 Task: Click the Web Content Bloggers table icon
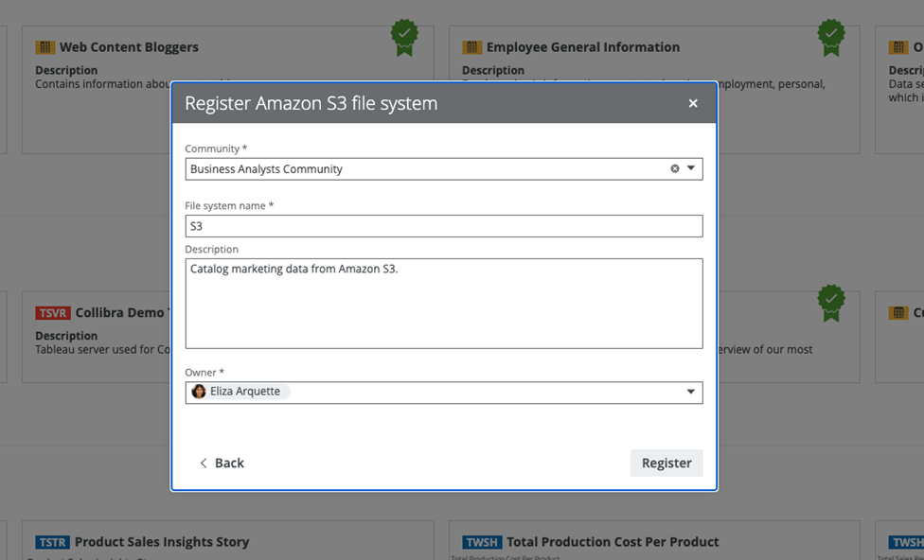pyautogui.click(x=45, y=47)
